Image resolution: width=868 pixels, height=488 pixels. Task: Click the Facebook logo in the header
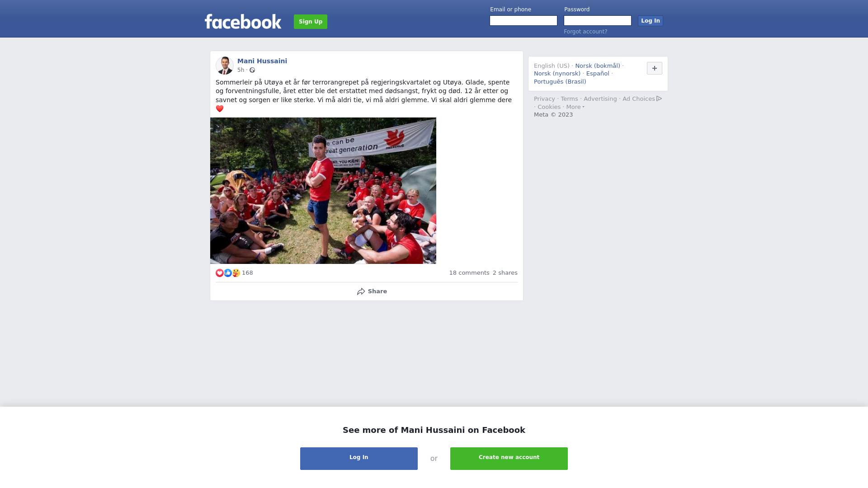(x=243, y=21)
